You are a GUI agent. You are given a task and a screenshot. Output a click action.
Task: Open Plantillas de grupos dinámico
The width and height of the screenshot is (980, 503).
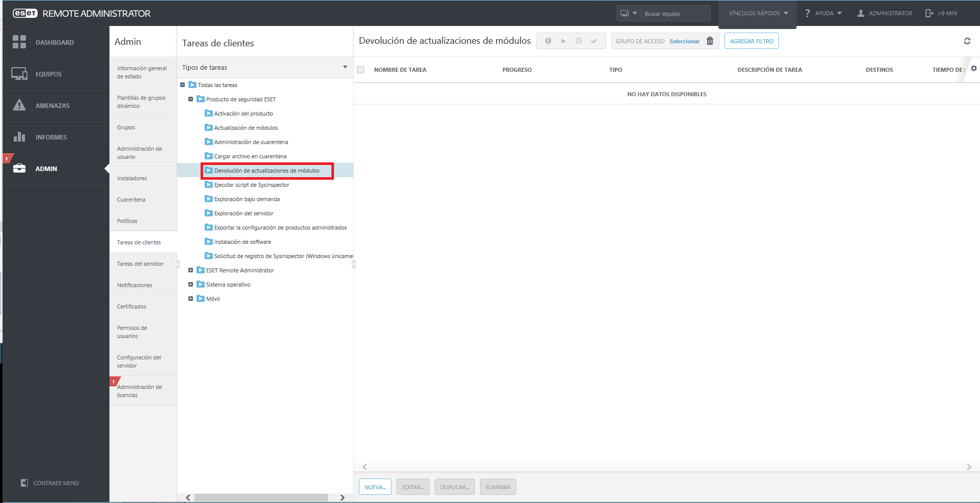[143, 102]
